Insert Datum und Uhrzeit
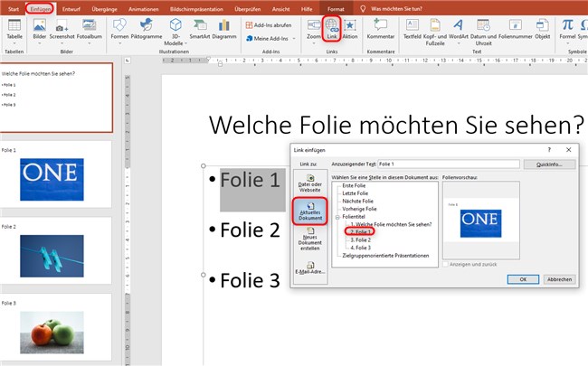The height and width of the screenshot is (366, 588). pyautogui.click(x=483, y=33)
